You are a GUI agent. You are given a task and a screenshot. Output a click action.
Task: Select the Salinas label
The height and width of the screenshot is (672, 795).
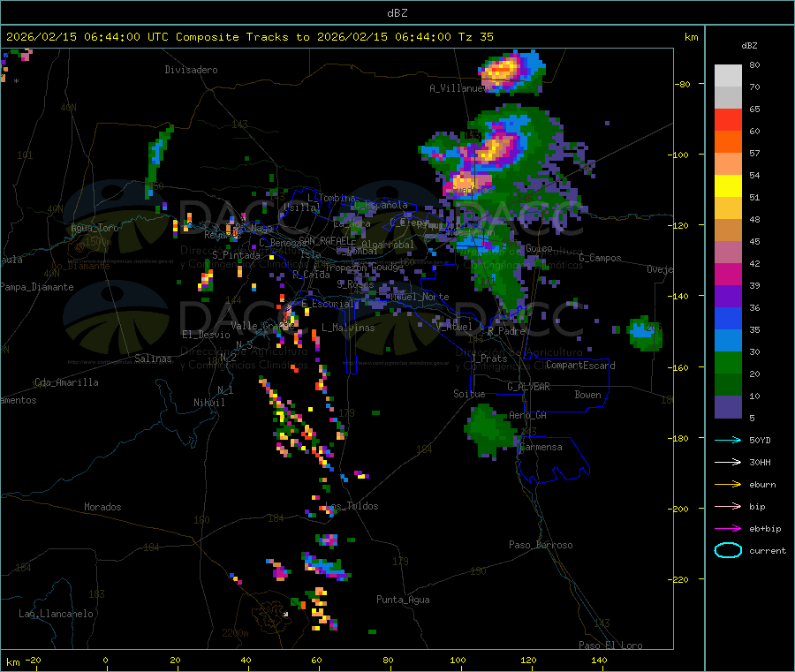(153, 359)
